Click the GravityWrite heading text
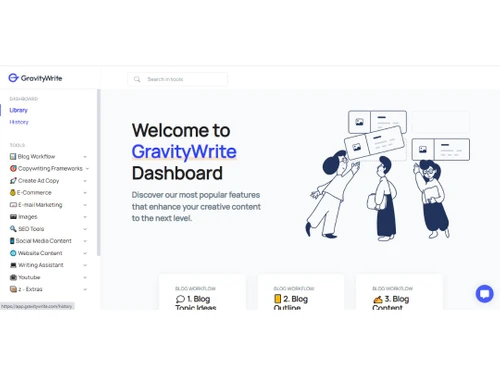This screenshot has width=500, height=375. pyautogui.click(x=184, y=152)
